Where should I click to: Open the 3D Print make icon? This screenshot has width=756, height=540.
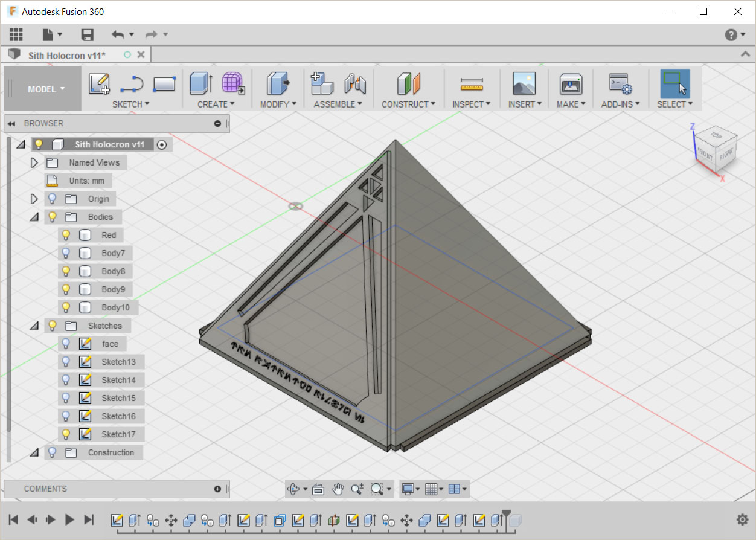click(x=570, y=84)
